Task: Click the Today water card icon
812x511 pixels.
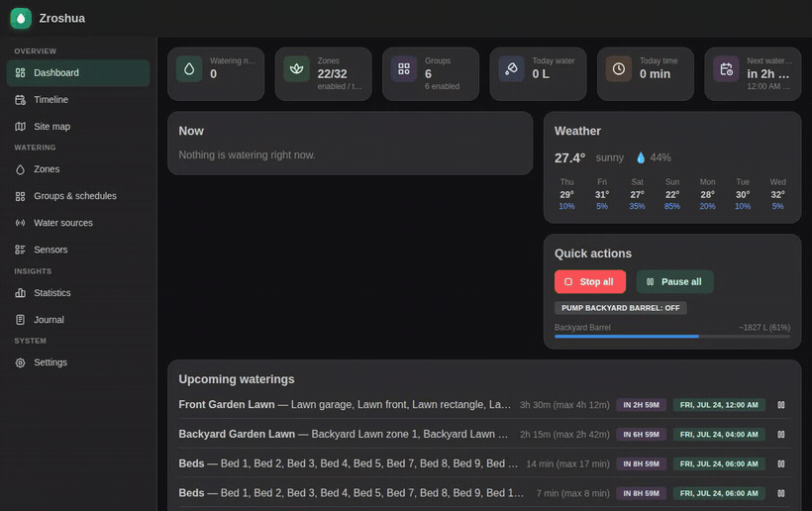Action: point(511,69)
